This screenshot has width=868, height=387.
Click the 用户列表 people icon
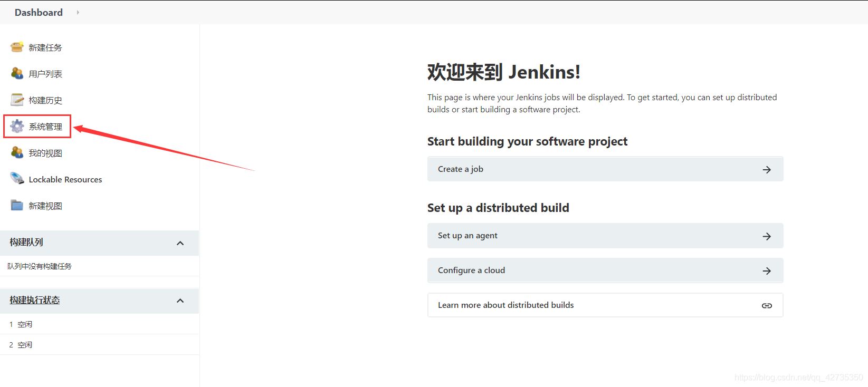tap(17, 73)
